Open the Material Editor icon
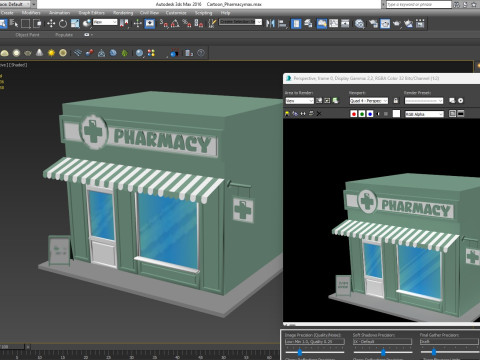 pyautogui.click(x=360, y=23)
